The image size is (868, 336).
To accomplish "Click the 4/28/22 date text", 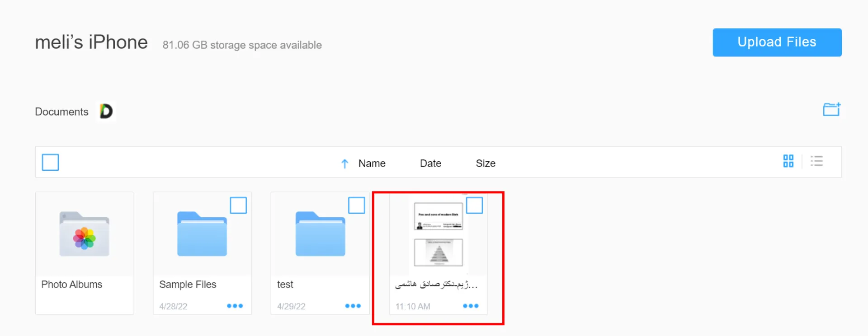I will pyautogui.click(x=173, y=306).
